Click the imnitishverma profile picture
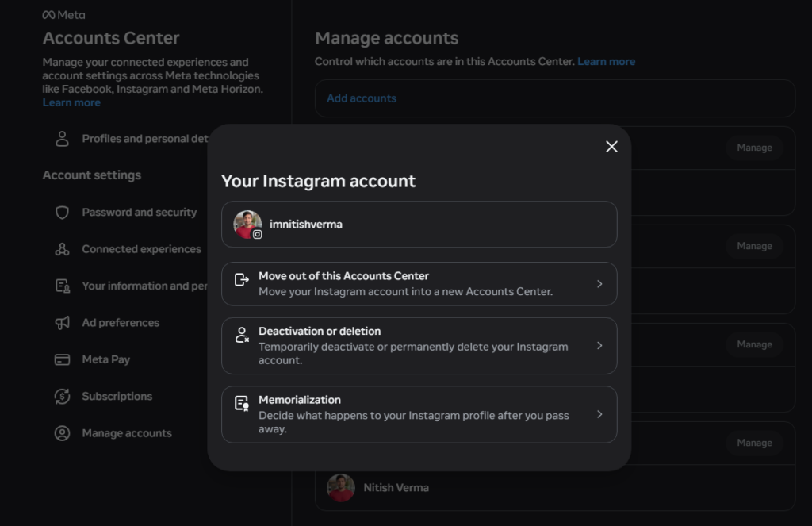 click(247, 225)
